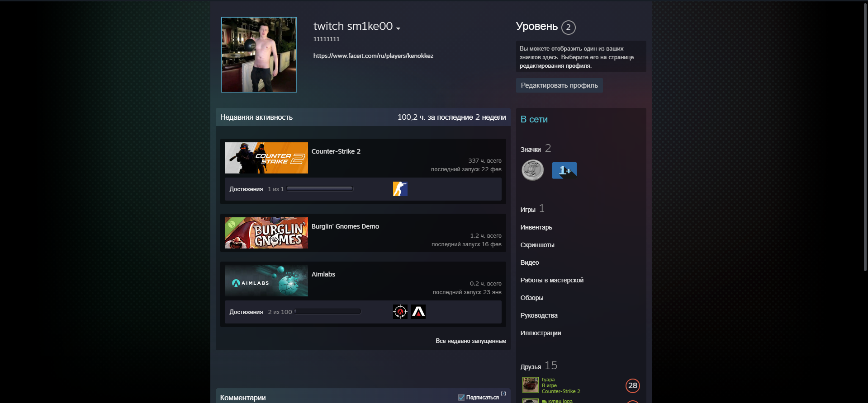The width and height of the screenshot is (868, 403).
Task: Click the Counter-Strike 2 achievement icon
Action: 400,189
